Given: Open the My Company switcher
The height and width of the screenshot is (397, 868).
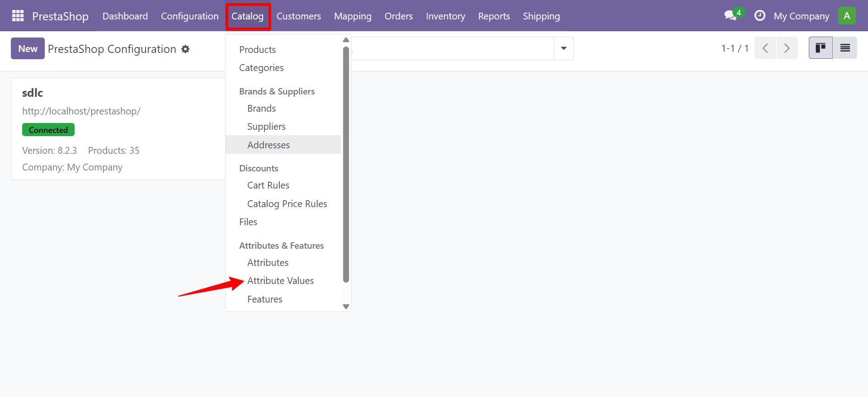Looking at the screenshot, I should click(x=801, y=16).
